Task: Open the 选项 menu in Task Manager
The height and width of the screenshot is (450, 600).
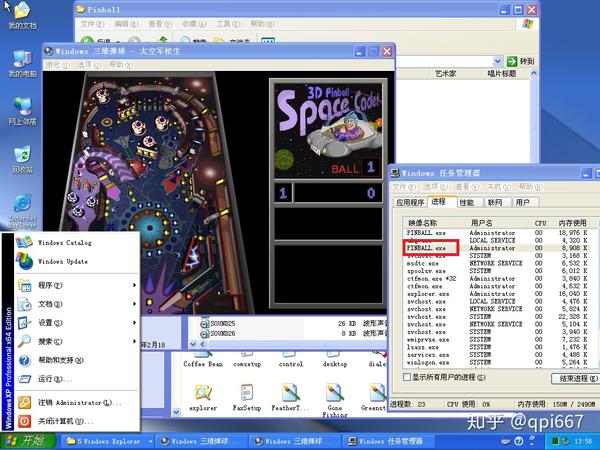Action: (435, 187)
